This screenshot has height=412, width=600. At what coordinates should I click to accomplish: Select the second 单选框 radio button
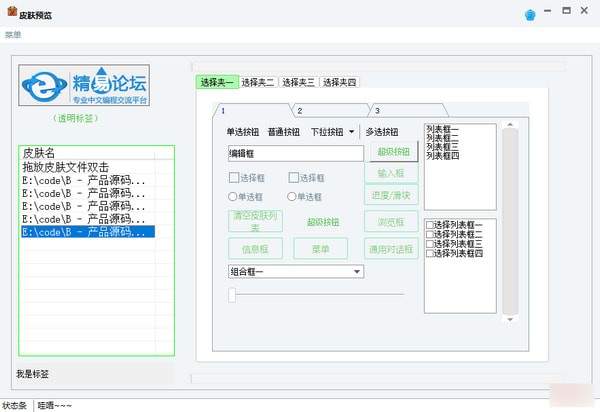point(291,197)
